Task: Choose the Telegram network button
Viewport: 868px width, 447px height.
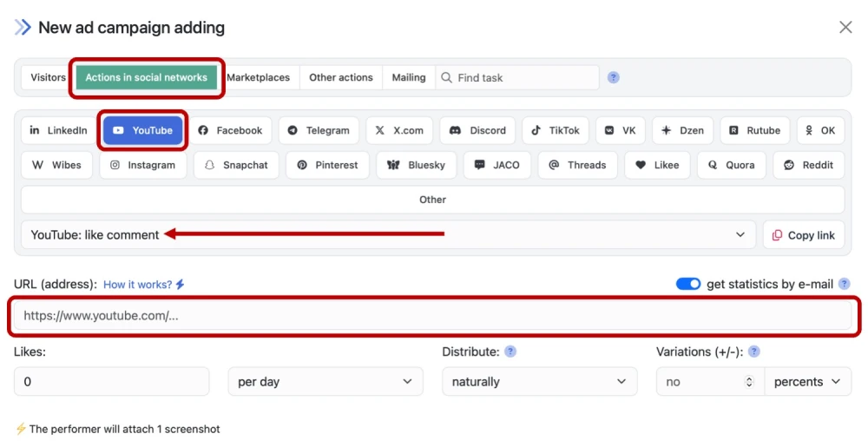Action: (319, 130)
